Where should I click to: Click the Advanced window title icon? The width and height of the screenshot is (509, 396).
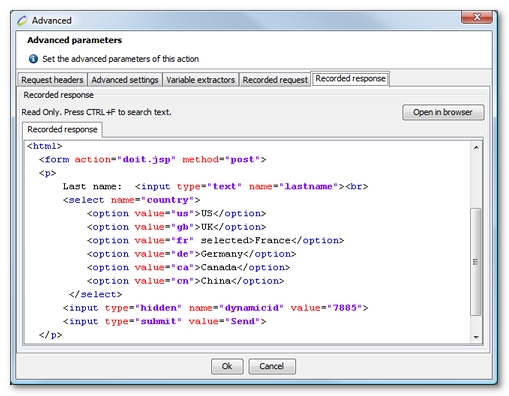click(x=22, y=21)
